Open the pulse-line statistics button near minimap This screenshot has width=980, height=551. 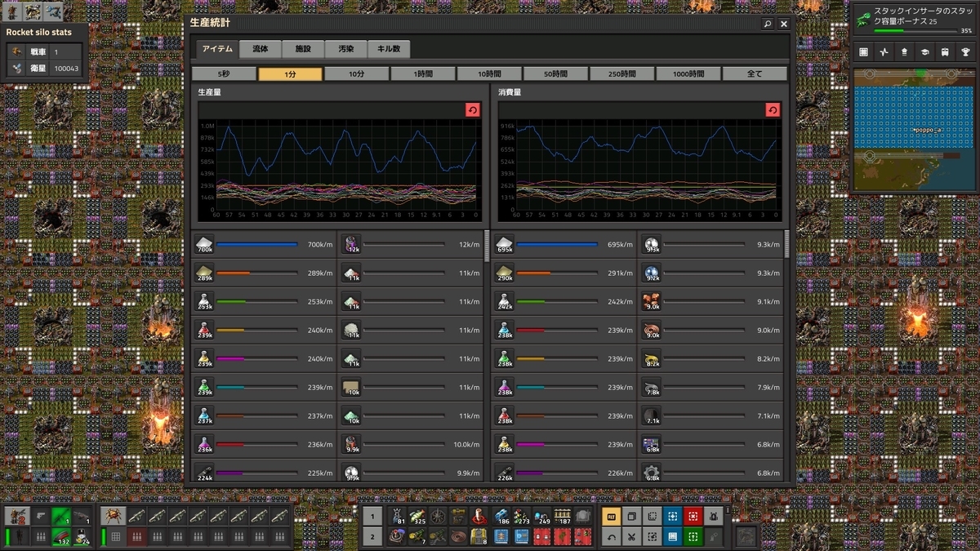click(x=884, y=51)
